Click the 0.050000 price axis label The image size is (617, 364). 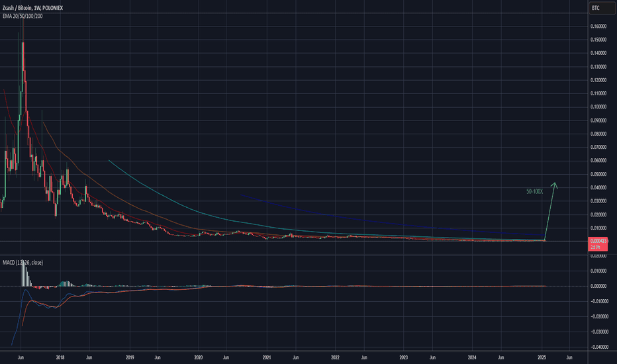click(x=598, y=174)
